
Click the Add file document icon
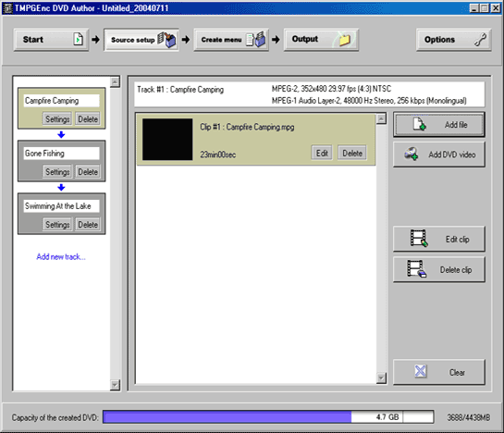(x=419, y=124)
